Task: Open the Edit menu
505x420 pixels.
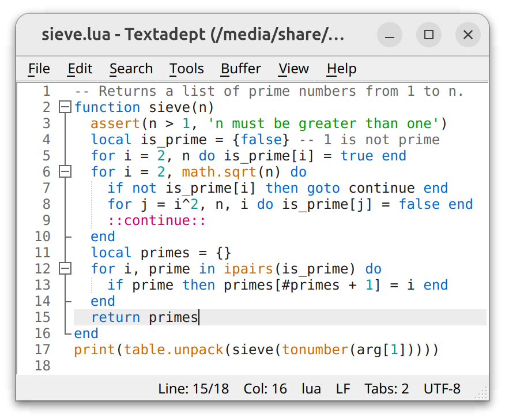Action: [80, 69]
